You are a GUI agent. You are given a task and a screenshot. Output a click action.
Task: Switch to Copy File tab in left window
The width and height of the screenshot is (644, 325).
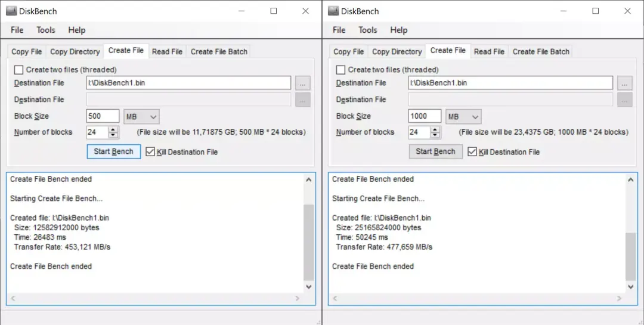point(27,52)
